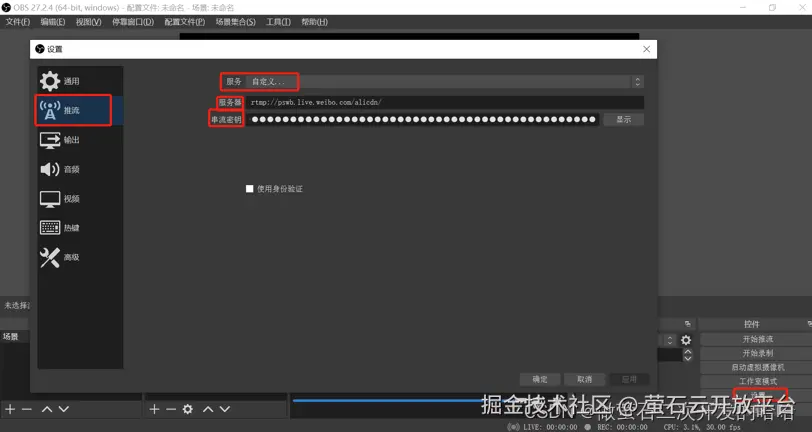Open the 热键 (Hotkeys) settings section
Viewport: 812px width, 432px height.
pos(80,228)
